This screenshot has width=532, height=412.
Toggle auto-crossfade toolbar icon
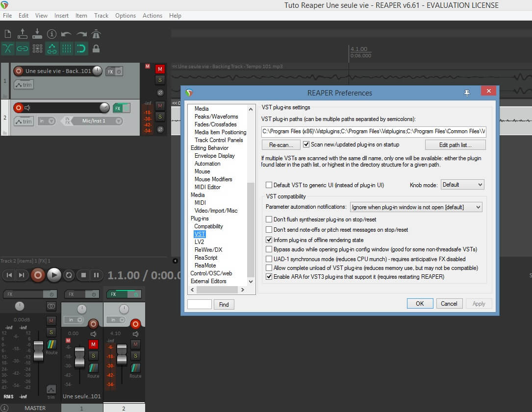7,48
